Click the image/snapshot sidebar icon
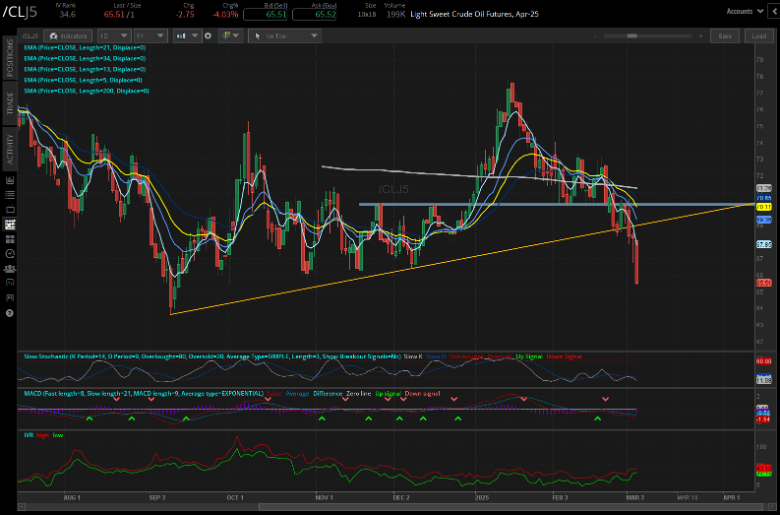 (9, 180)
